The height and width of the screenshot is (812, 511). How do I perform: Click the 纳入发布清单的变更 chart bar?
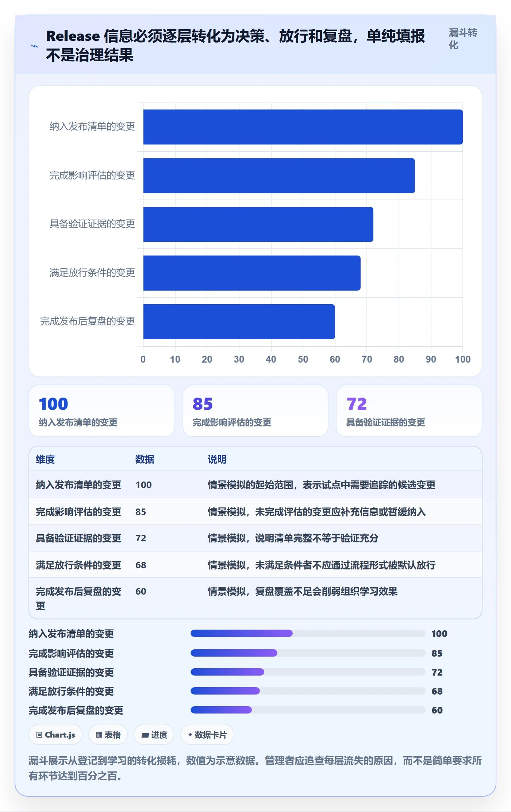[303, 127]
